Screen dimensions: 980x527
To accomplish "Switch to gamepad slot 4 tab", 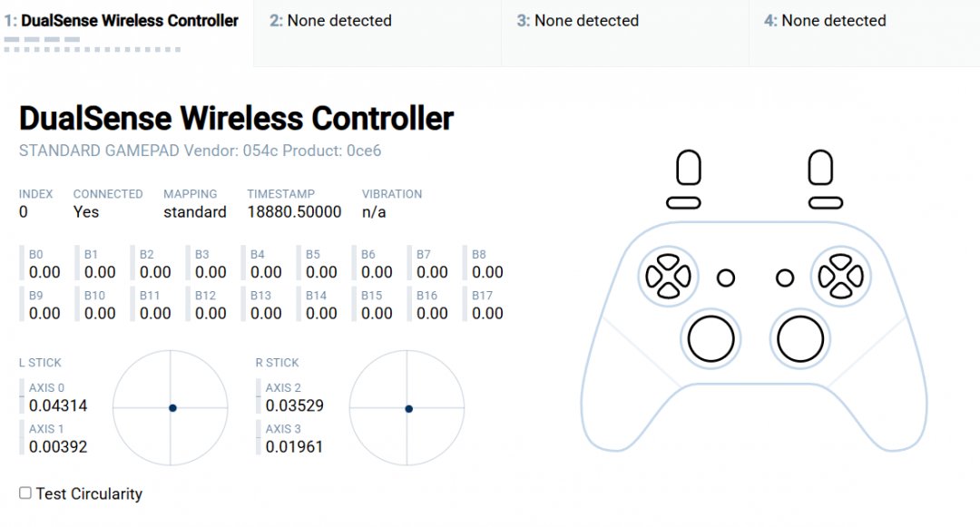I will (825, 21).
